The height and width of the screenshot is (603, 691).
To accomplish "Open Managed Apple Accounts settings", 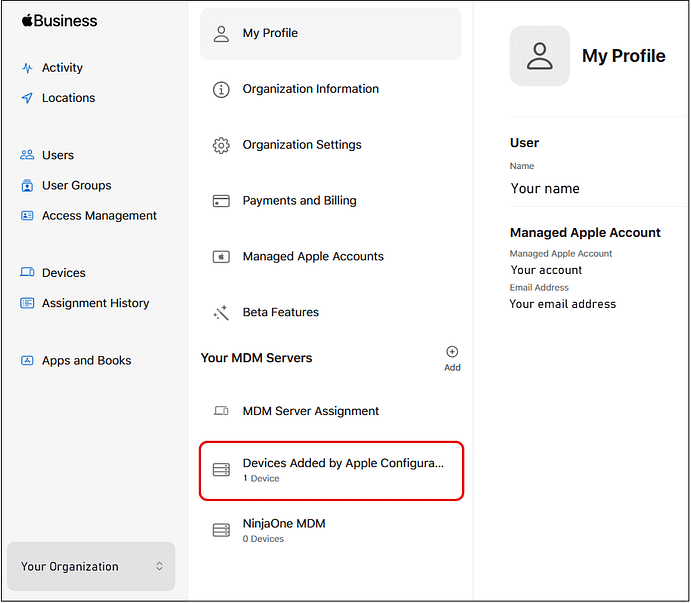I will pos(312,257).
